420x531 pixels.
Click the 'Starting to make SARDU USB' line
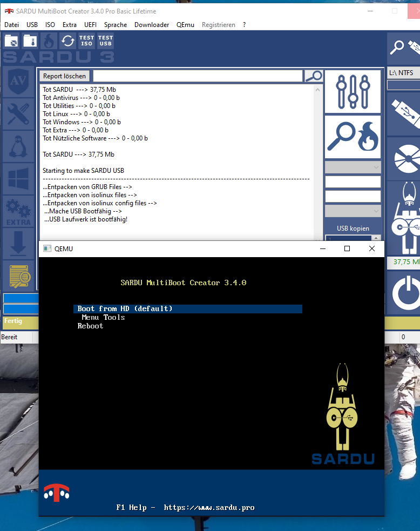pos(83,171)
